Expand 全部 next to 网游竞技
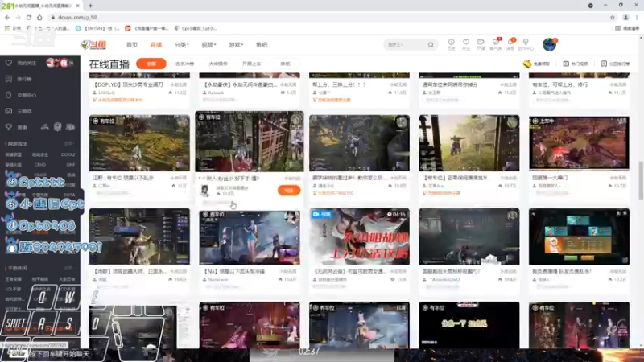 pyautogui.click(x=68, y=144)
